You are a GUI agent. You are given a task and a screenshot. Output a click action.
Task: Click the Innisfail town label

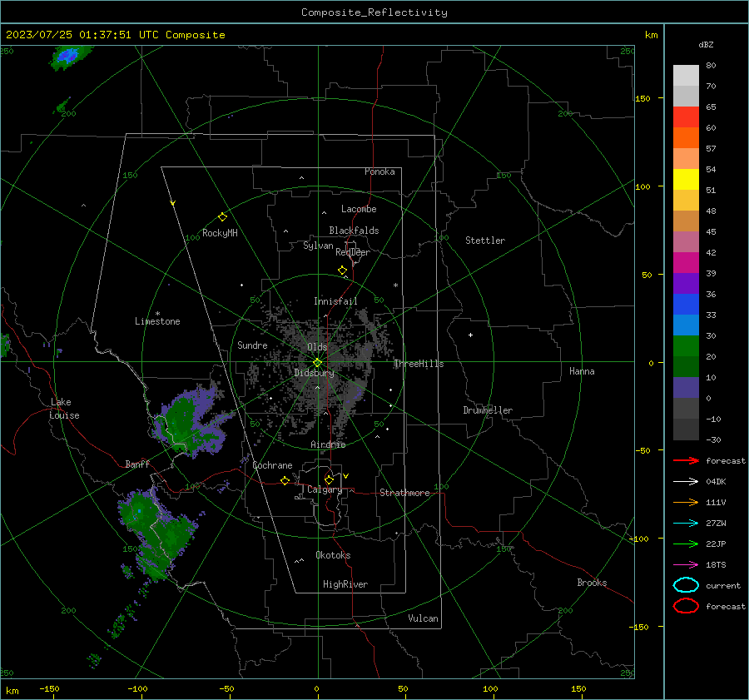[x=335, y=301]
